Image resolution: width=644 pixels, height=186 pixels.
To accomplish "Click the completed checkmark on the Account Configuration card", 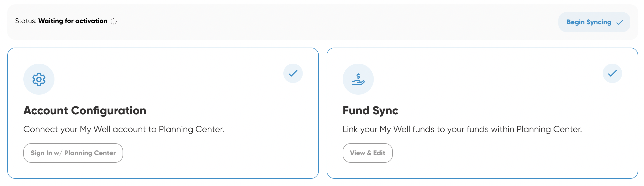I will (x=293, y=73).
